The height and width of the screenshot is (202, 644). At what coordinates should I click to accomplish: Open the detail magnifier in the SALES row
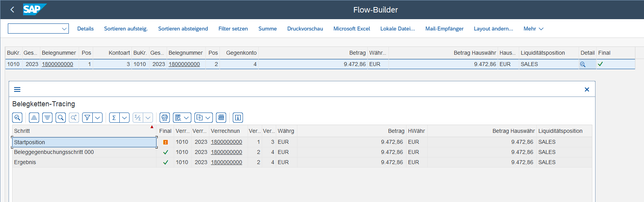(x=583, y=64)
